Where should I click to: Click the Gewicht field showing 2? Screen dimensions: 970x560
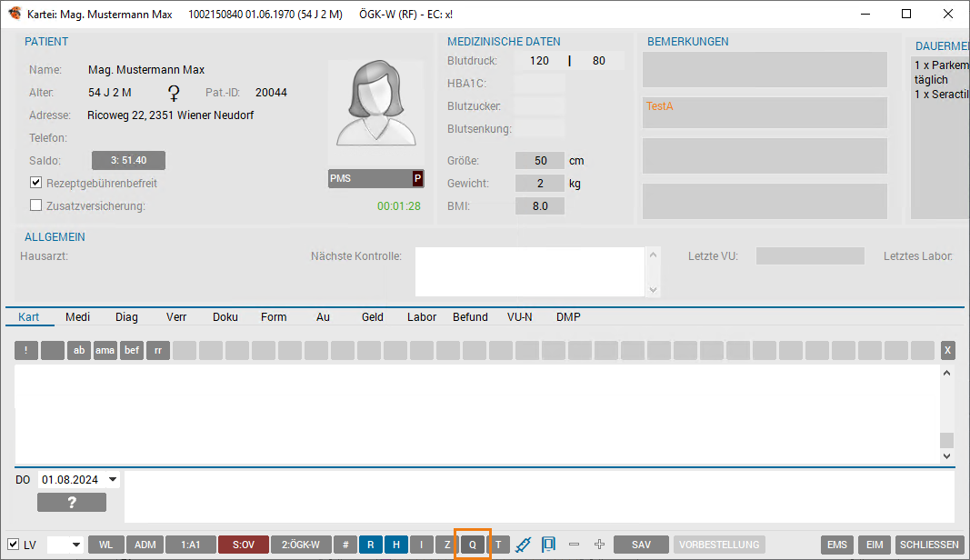tap(540, 184)
